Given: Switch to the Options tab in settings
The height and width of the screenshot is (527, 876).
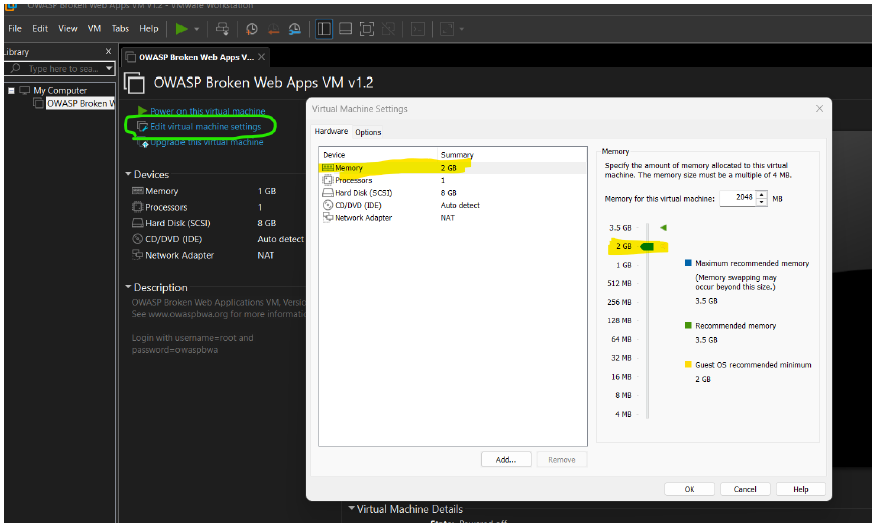Looking at the screenshot, I should click(368, 132).
